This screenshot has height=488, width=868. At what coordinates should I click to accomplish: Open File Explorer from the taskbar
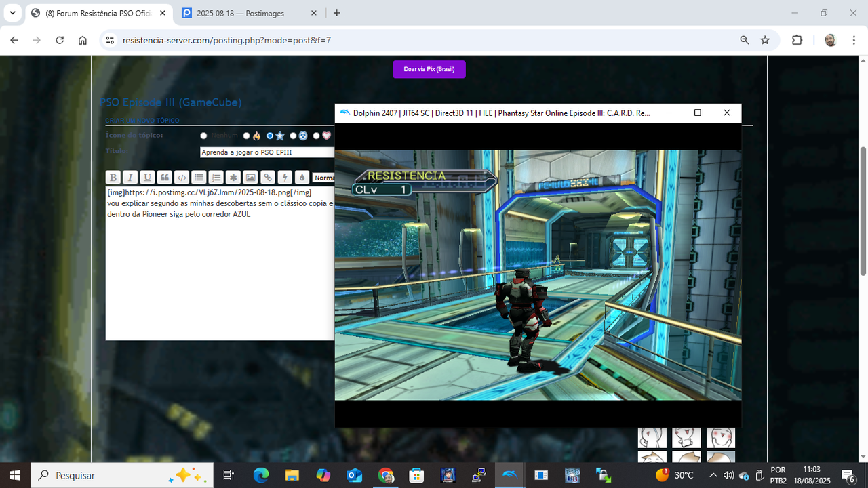pos(292,475)
